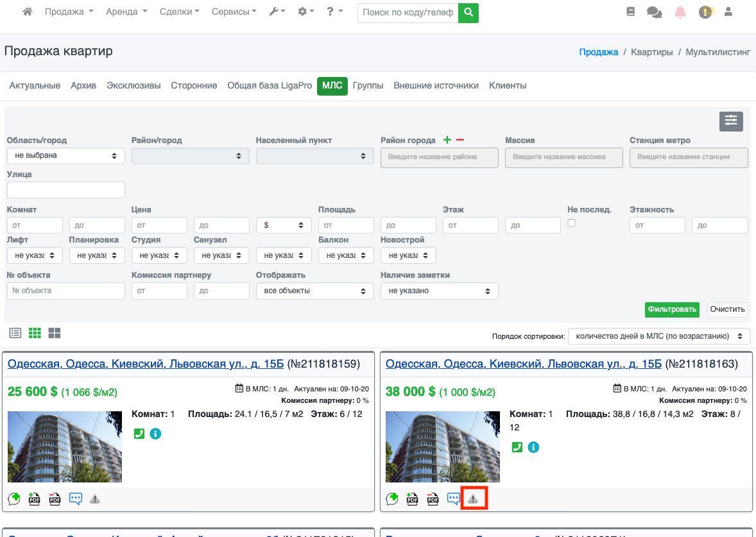Expand the sort order dropdown
The width and height of the screenshot is (756, 537).
[x=659, y=336]
